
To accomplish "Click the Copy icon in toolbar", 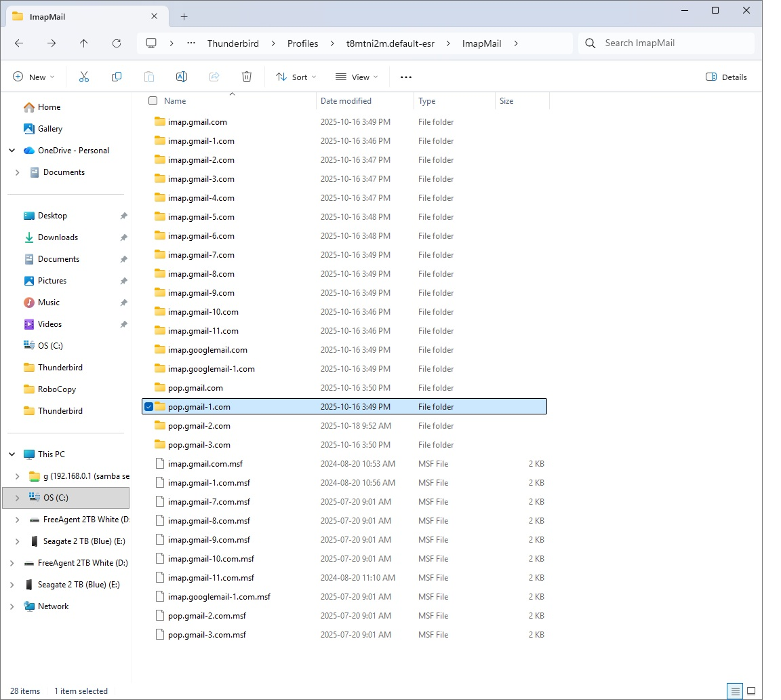I will coord(117,77).
